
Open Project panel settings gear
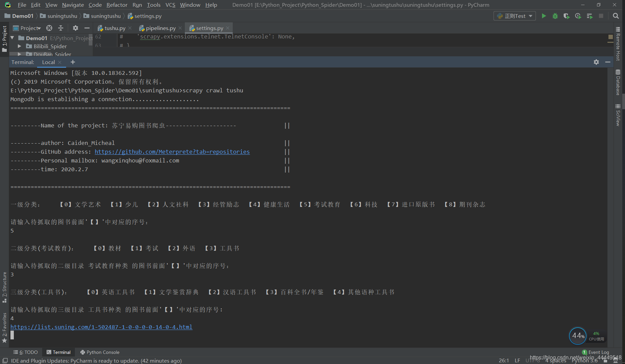click(76, 28)
